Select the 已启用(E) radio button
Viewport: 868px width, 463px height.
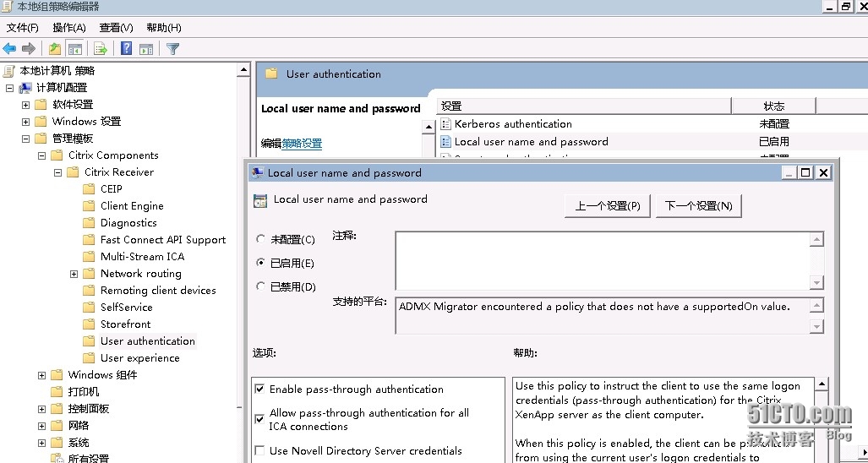point(260,263)
